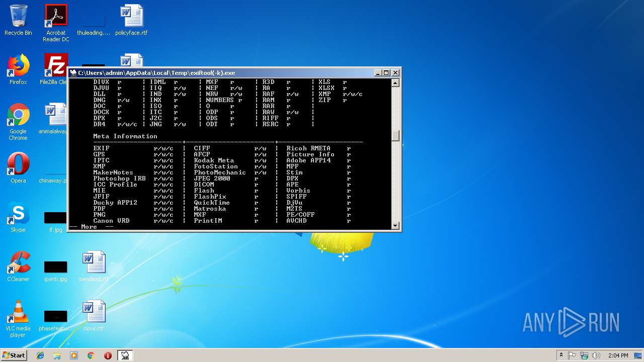
Task: Open the Recycle Bin desktop icon
Action: tap(18, 21)
